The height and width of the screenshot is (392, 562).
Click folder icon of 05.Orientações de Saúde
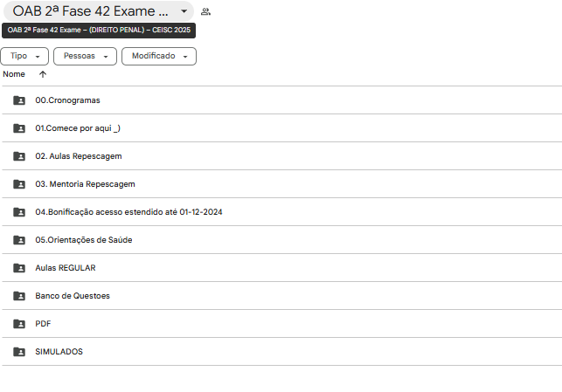(19, 240)
